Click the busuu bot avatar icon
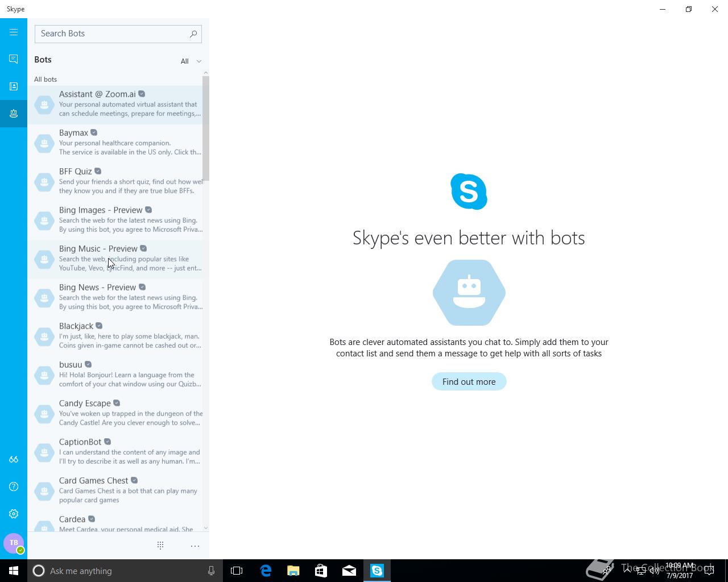 pos(44,375)
